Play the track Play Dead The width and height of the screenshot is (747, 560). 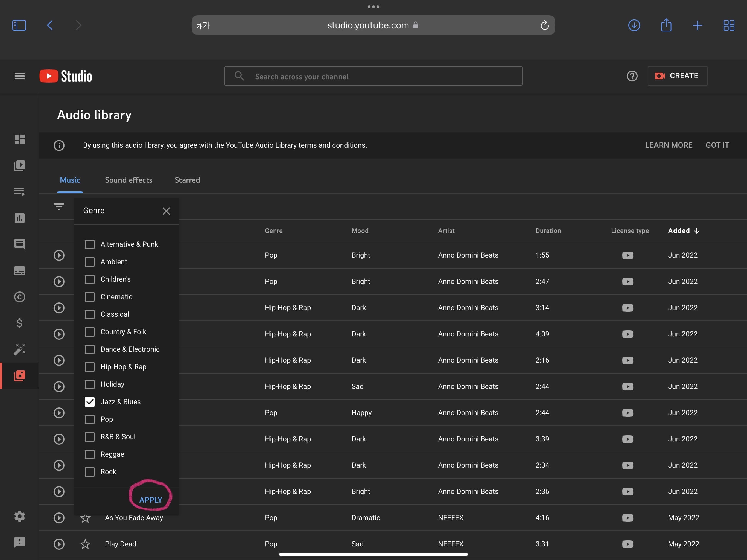(x=59, y=544)
